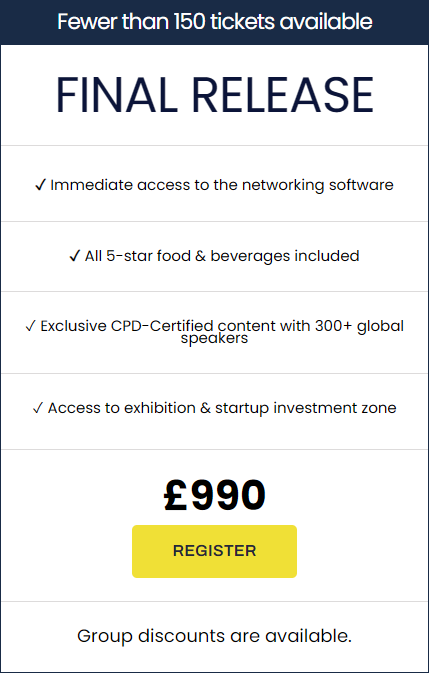Click the yellow REGISTER button

(x=214, y=551)
